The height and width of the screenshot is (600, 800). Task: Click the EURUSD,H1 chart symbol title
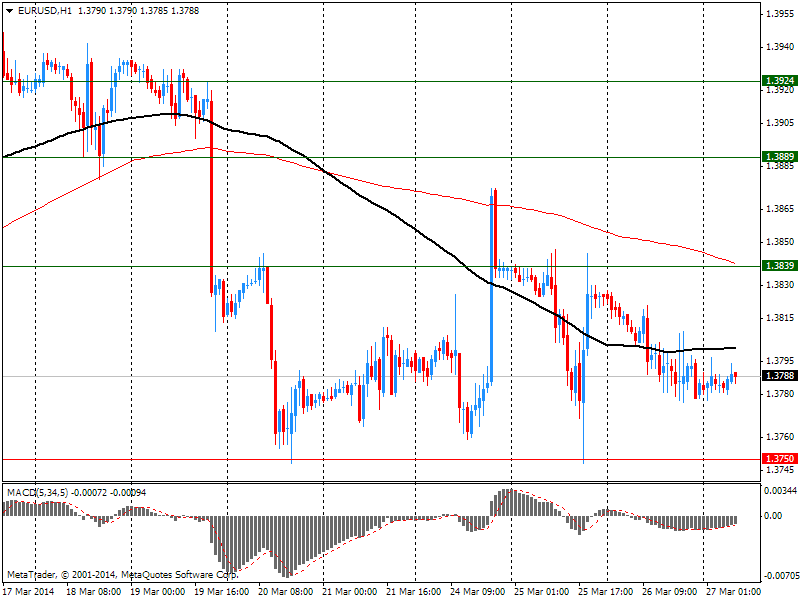coord(45,10)
